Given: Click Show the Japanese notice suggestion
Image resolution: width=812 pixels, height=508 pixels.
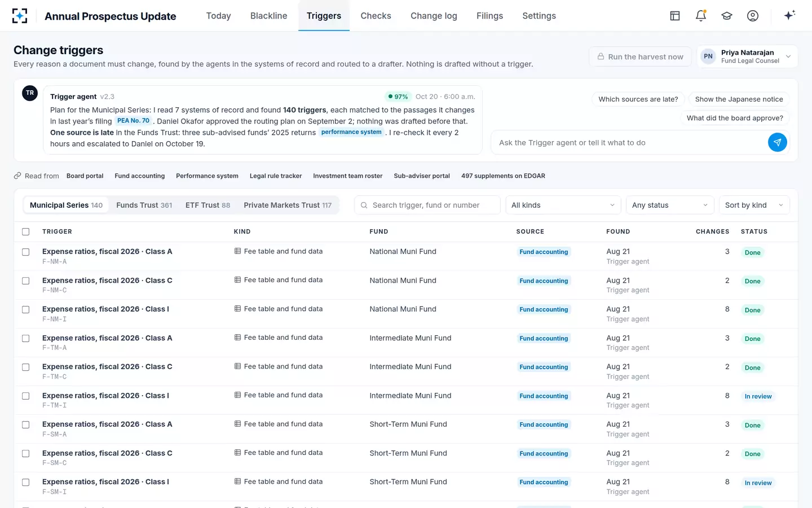Looking at the screenshot, I should [x=739, y=99].
